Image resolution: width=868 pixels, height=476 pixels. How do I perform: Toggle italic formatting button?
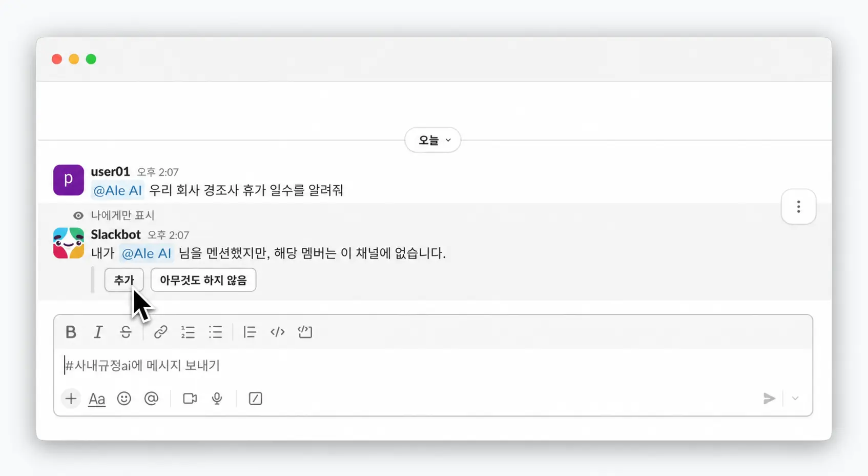pyautogui.click(x=98, y=332)
